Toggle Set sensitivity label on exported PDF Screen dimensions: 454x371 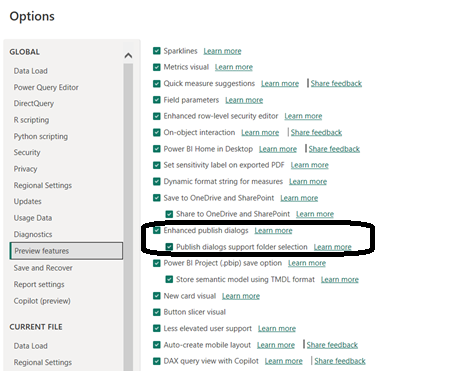pos(157,165)
